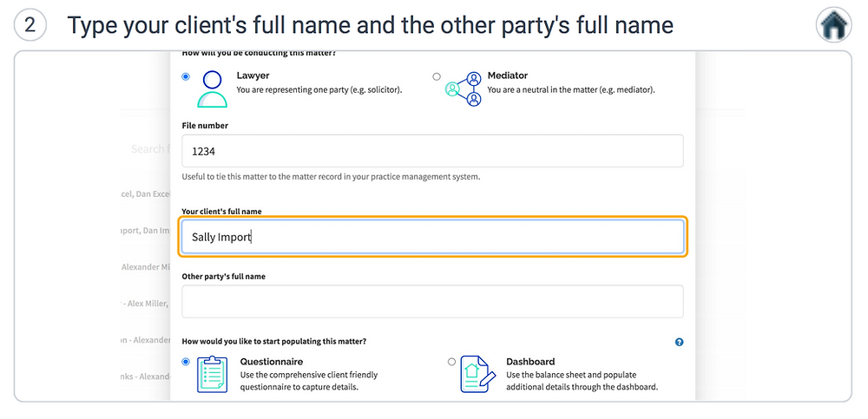Click the Lawyer person icon
Image resolution: width=868 pixels, height=419 pixels.
pos(212,88)
